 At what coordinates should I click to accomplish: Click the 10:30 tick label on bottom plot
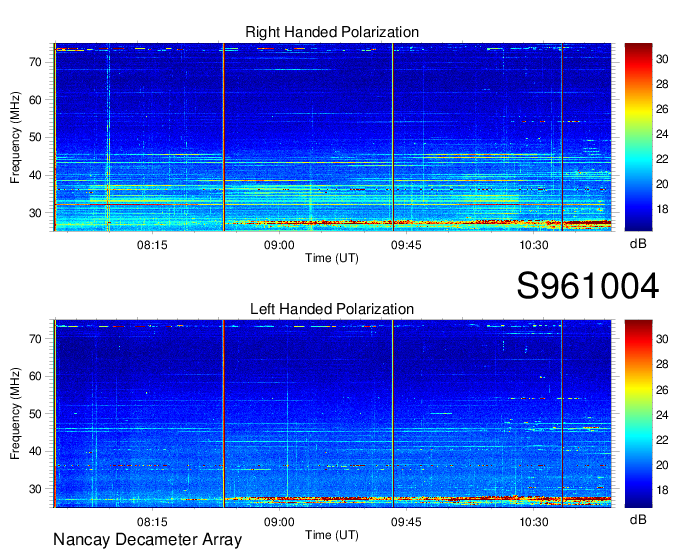[x=534, y=522]
